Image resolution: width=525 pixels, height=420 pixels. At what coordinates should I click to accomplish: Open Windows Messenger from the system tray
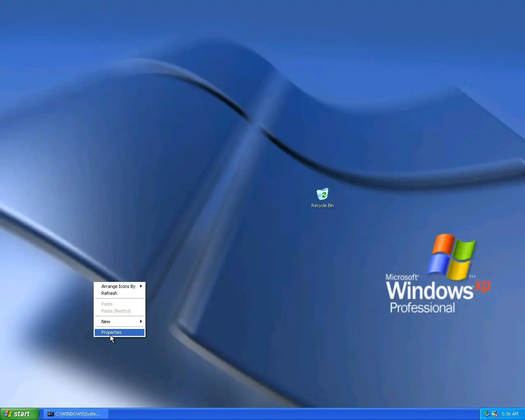coord(495,414)
